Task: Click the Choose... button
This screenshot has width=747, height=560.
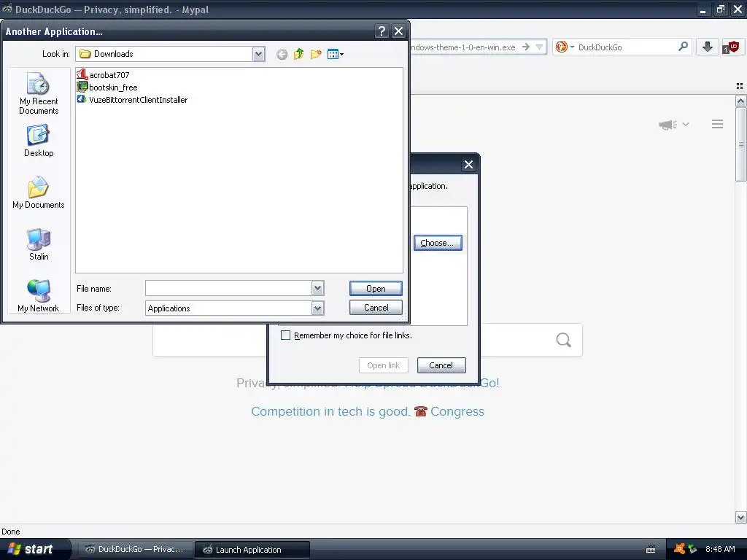Action: [438, 243]
